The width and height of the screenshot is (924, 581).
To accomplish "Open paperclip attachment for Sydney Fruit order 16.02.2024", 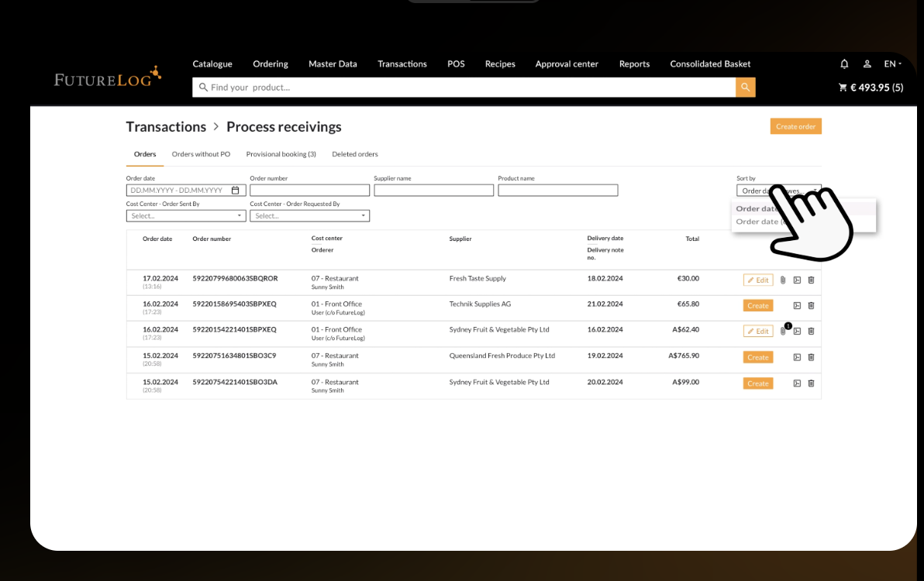I will 783,332.
